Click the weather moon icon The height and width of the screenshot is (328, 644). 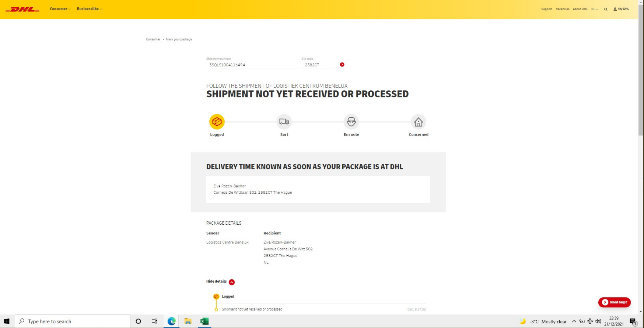[522, 321]
